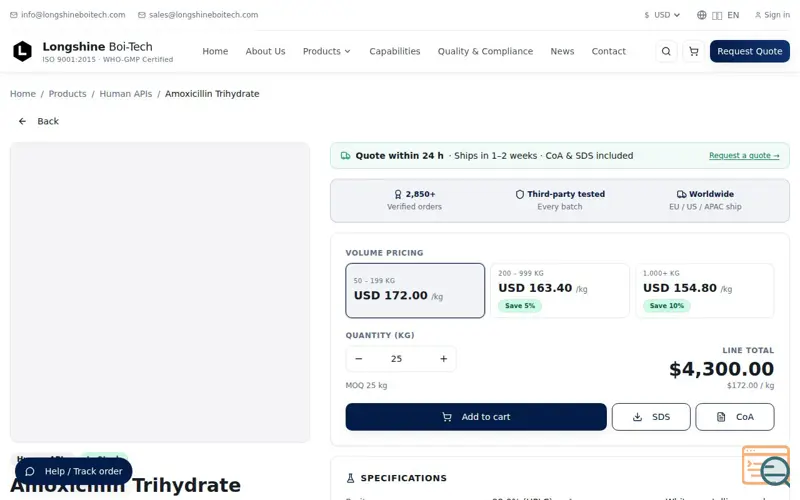The image size is (800, 500).
Task: Go to Capabilities page
Action: coord(394,51)
